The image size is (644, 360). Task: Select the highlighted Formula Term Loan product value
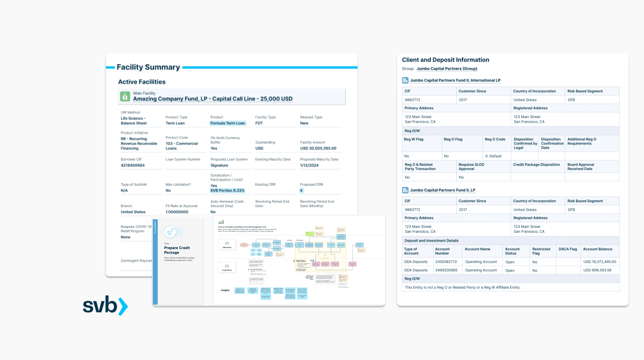[228, 123]
